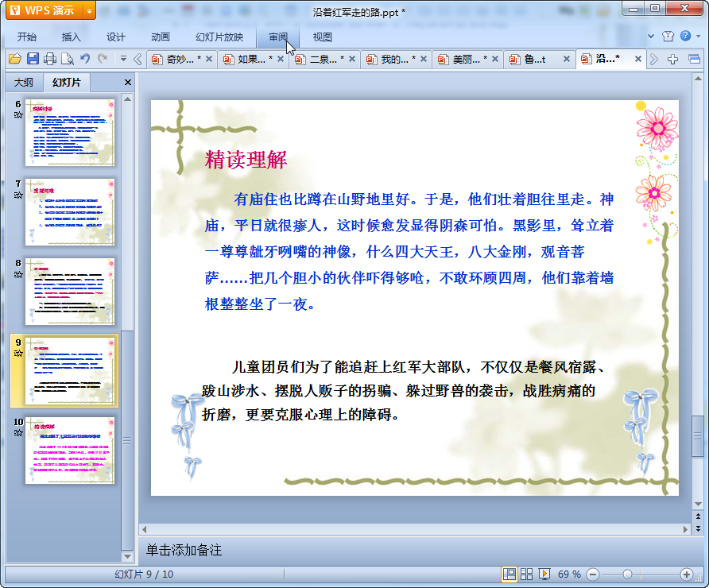Click the horizontal scrollbar left arrow

pos(144,528)
